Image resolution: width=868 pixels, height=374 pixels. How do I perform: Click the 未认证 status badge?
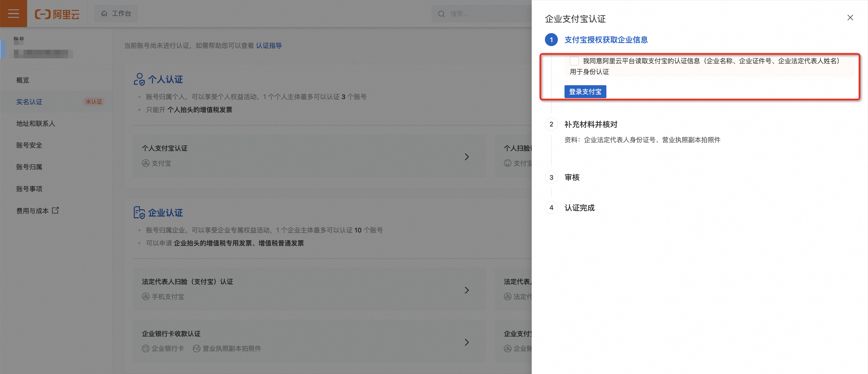[93, 102]
